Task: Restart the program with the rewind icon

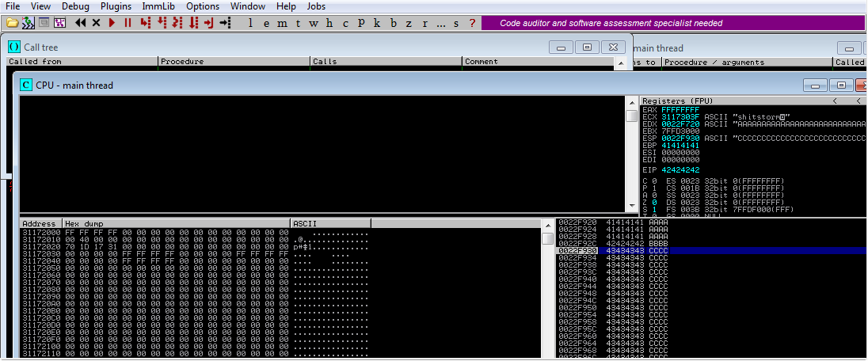Action: (x=81, y=23)
